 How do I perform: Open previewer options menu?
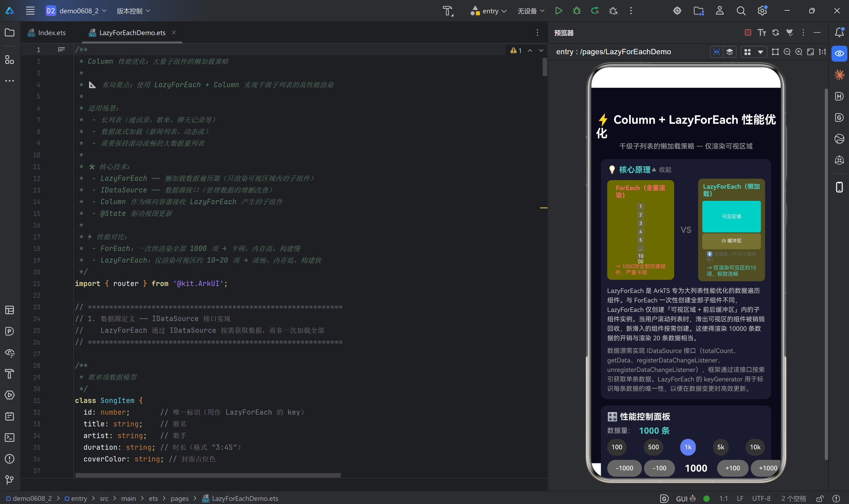[x=803, y=33]
